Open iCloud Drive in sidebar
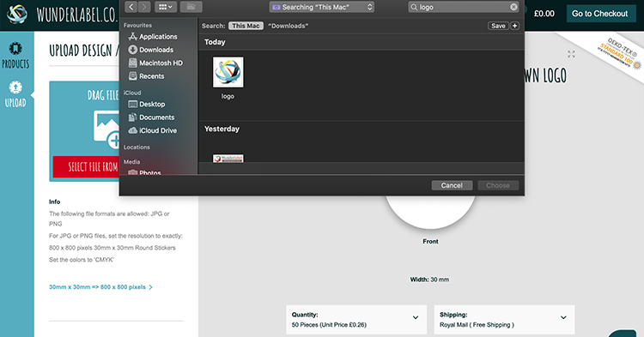Image resolution: width=644 pixels, height=337 pixels. click(152, 130)
